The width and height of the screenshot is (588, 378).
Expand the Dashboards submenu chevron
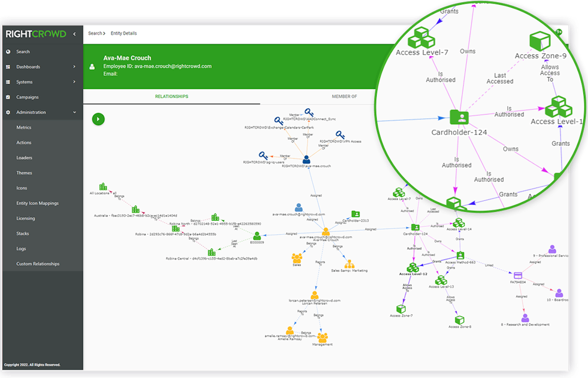74,67
